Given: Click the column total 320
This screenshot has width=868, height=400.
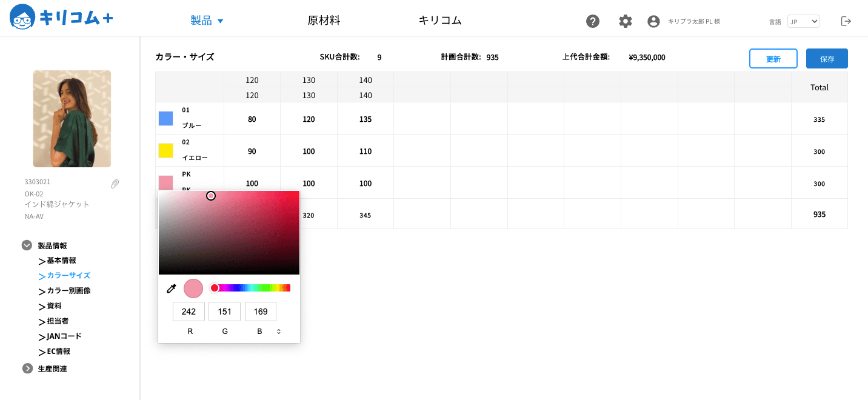Looking at the screenshot, I should click(309, 215).
